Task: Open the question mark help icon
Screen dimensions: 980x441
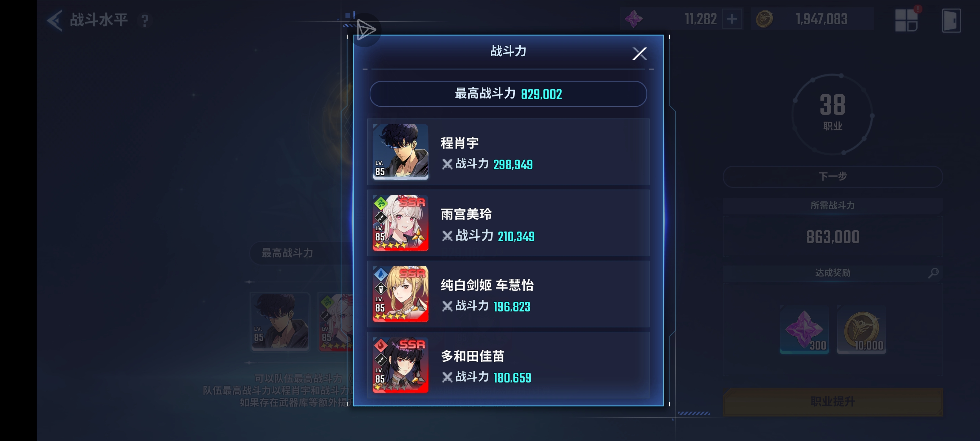Action: pos(145,21)
